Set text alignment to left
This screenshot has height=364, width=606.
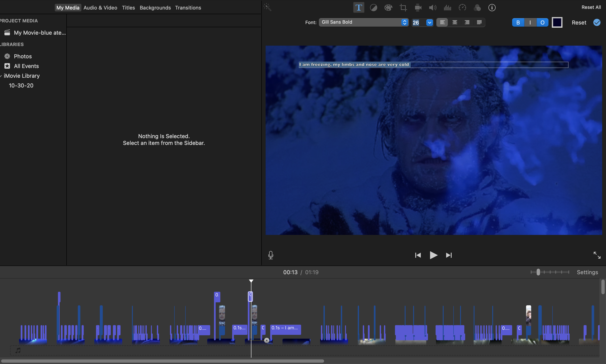click(442, 22)
